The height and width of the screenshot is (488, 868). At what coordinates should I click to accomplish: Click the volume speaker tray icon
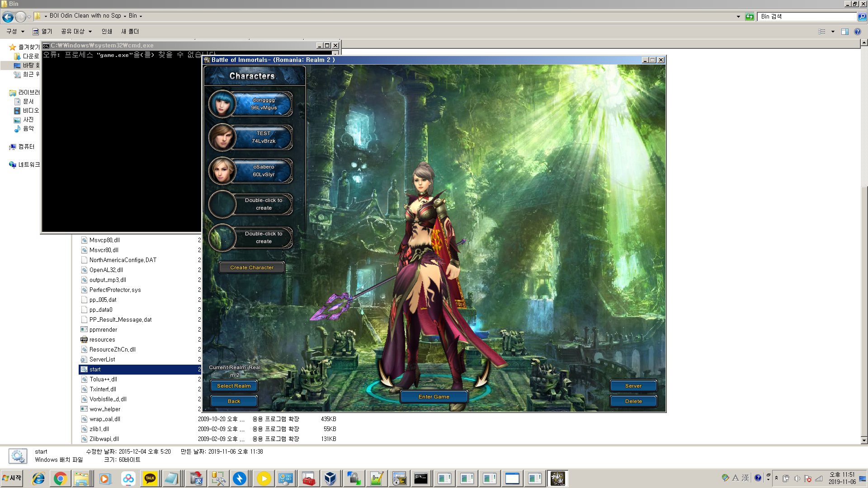[797, 479]
